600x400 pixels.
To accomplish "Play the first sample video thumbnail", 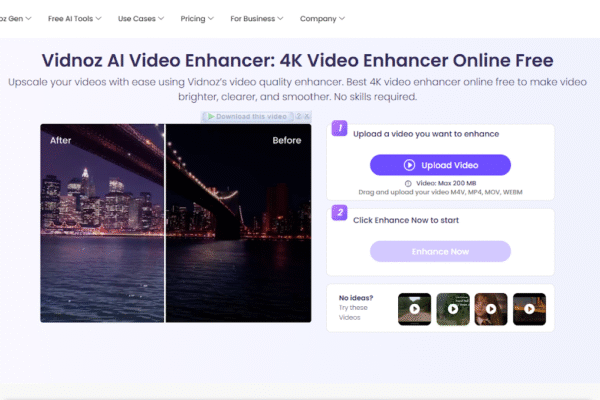I will (x=414, y=309).
